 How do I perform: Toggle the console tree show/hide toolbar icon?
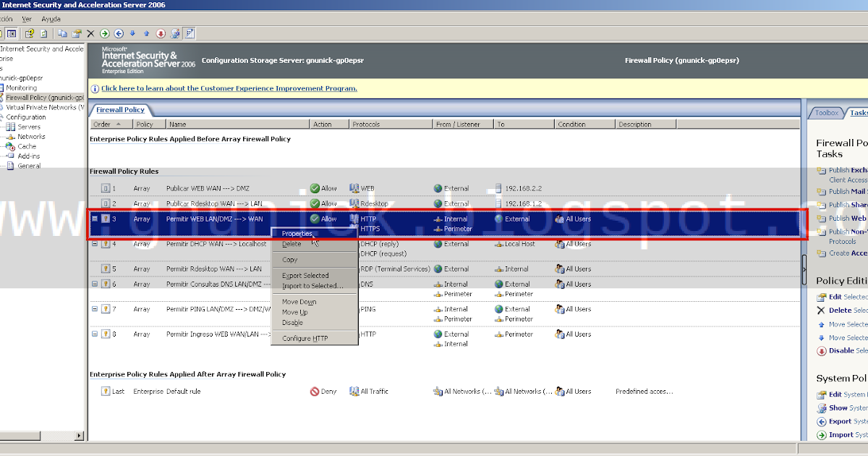[12, 33]
